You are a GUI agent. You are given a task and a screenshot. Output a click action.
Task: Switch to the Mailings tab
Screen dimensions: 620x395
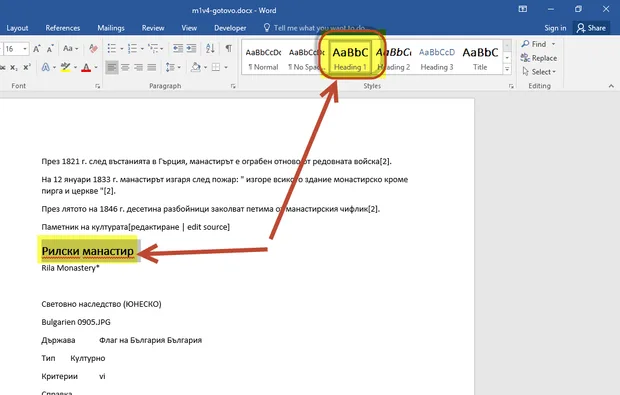(111, 28)
